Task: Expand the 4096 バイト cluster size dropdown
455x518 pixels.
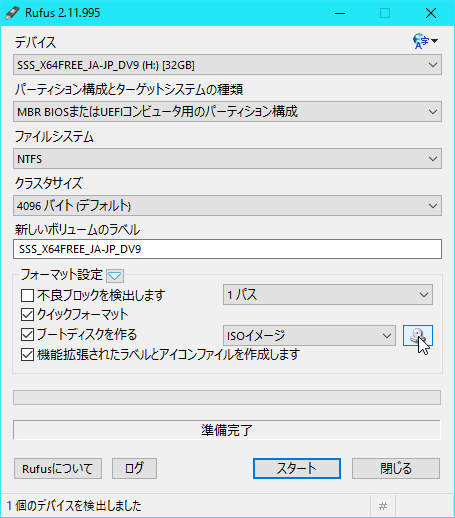Action: click(227, 206)
